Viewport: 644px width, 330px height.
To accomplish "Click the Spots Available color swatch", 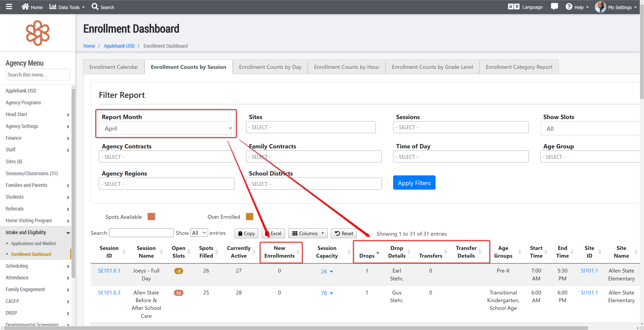I will pyautogui.click(x=151, y=216).
